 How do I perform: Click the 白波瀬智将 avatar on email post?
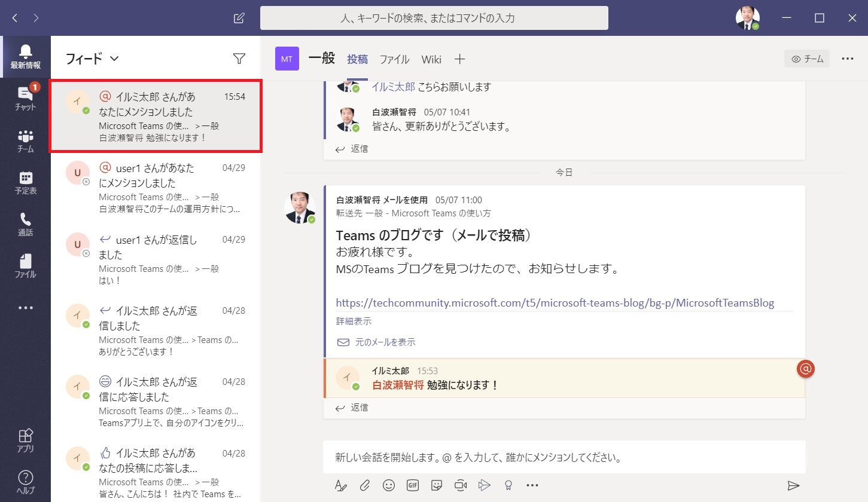tap(300, 208)
